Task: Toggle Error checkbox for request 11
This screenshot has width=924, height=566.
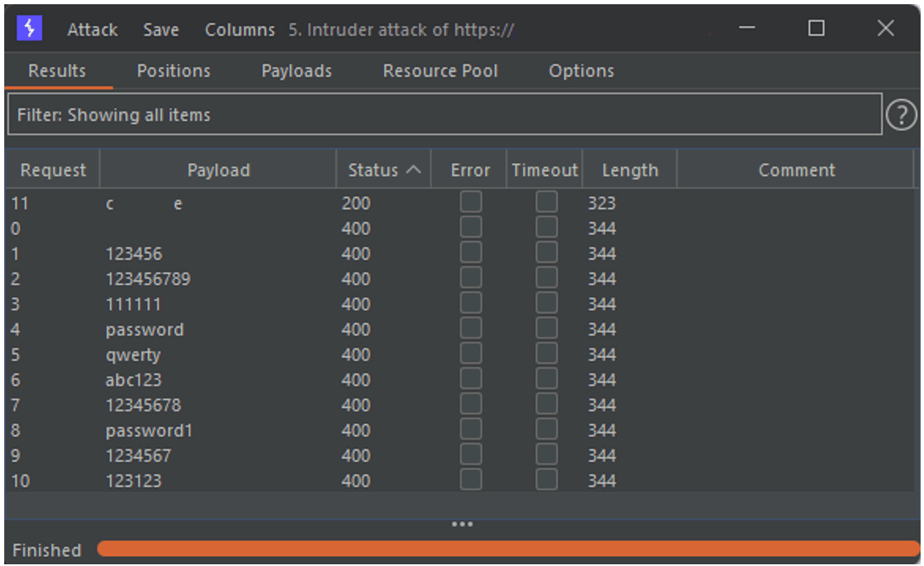Action: point(470,202)
